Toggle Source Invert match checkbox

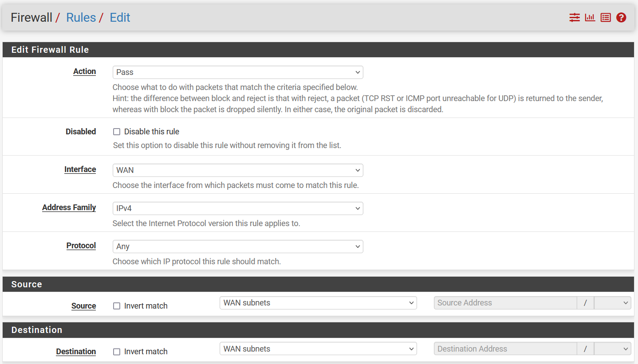[117, 306]
